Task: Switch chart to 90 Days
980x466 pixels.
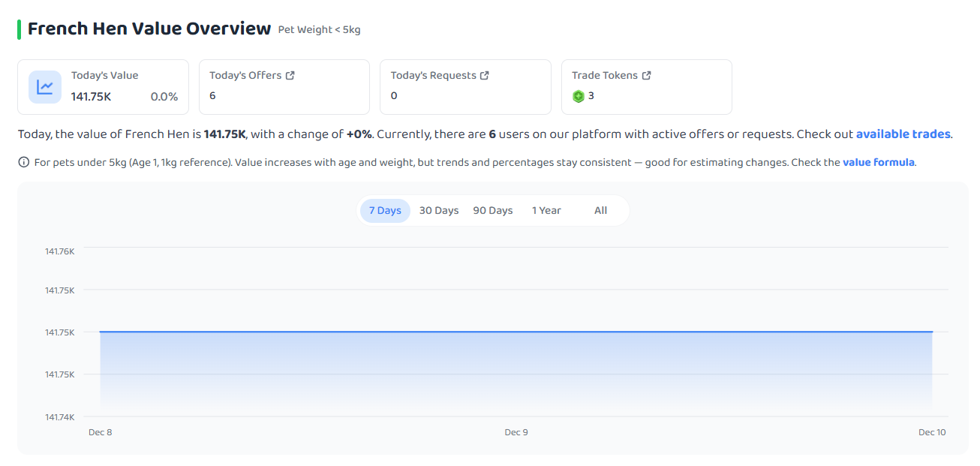Action: pyautogui.click(x=493, y=211)
